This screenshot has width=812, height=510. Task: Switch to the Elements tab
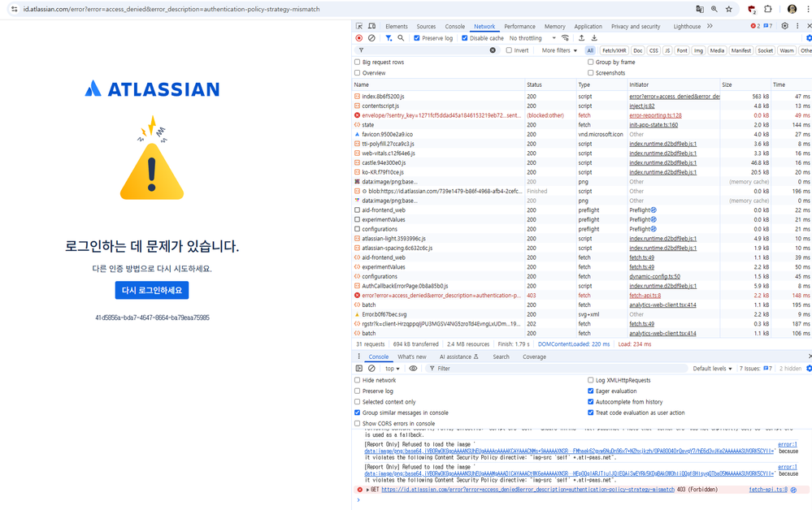397,26
